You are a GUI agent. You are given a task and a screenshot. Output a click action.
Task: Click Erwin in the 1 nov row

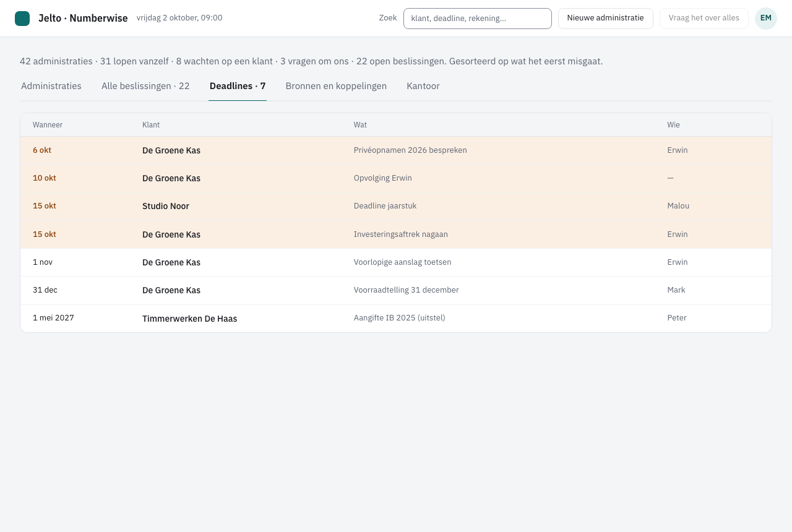click(x=678, y=262)
